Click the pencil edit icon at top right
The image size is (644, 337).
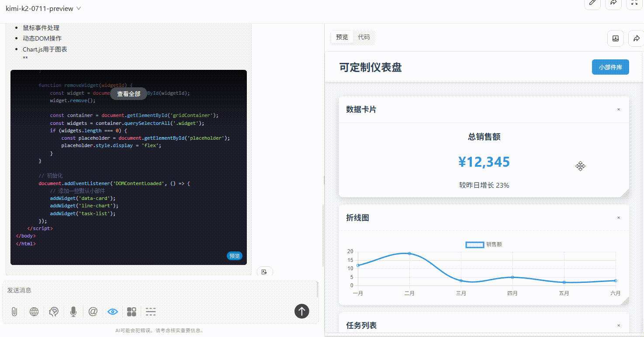pyautogui.click(x=592, y=3)
